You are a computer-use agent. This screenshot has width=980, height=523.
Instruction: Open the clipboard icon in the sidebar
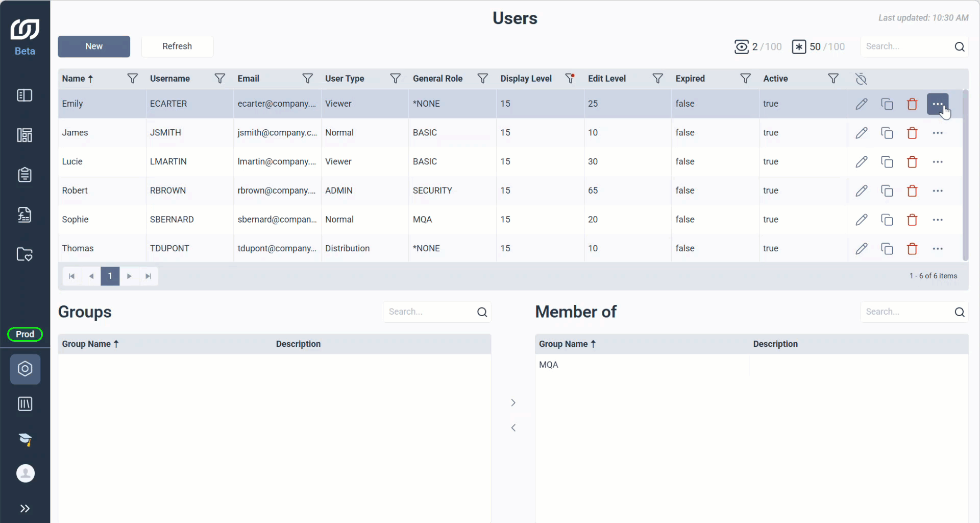coord(24,175)
